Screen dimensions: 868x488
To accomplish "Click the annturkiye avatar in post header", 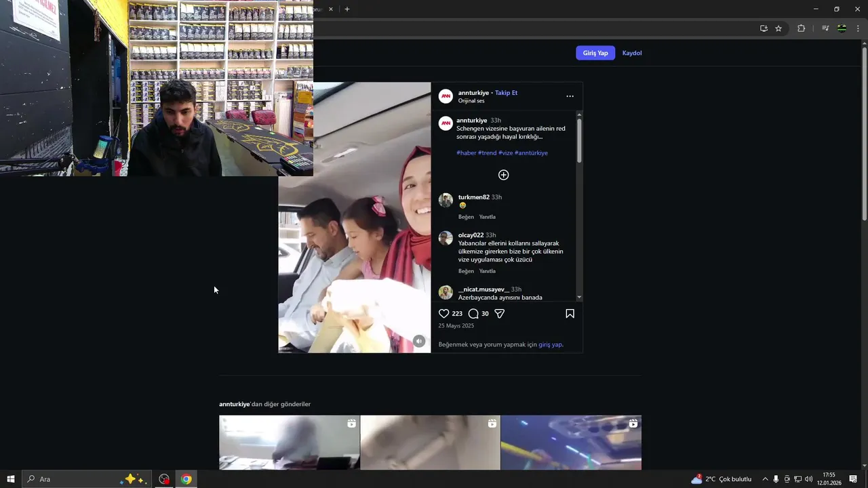I will tap(446, 96).
